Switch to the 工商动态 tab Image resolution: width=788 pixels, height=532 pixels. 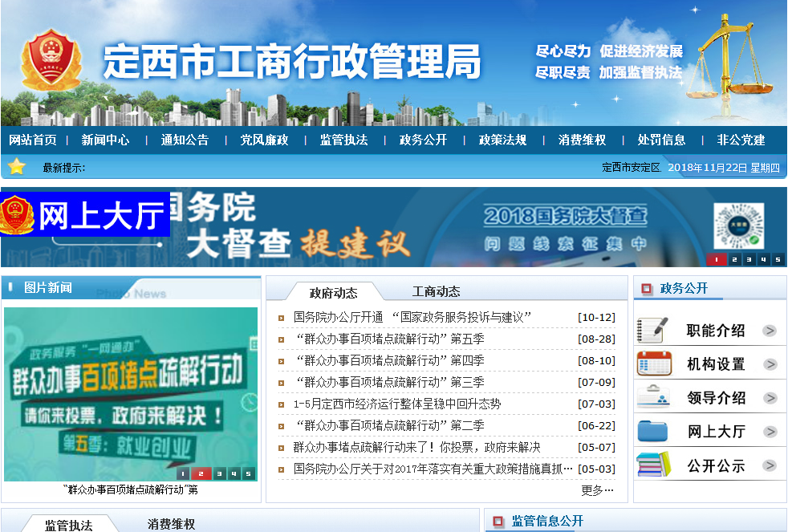436,291
